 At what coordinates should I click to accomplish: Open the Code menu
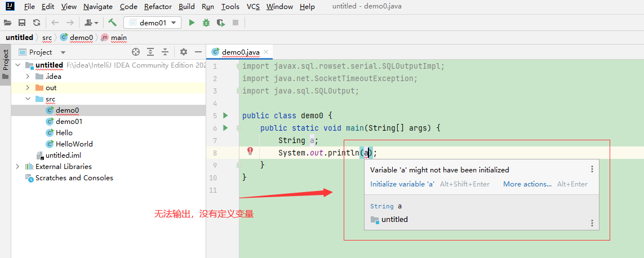click(128, 7)
